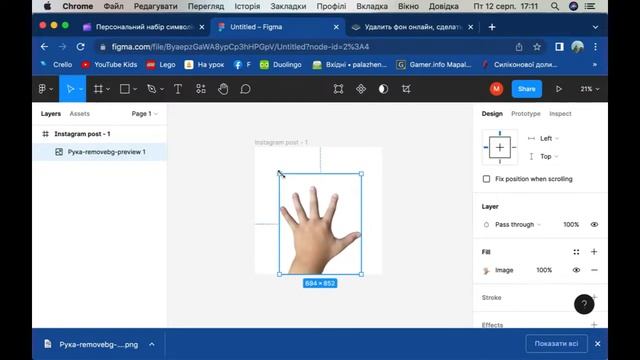Open the help question mark button
640x360 pixels.
click(x=584, y=304)
